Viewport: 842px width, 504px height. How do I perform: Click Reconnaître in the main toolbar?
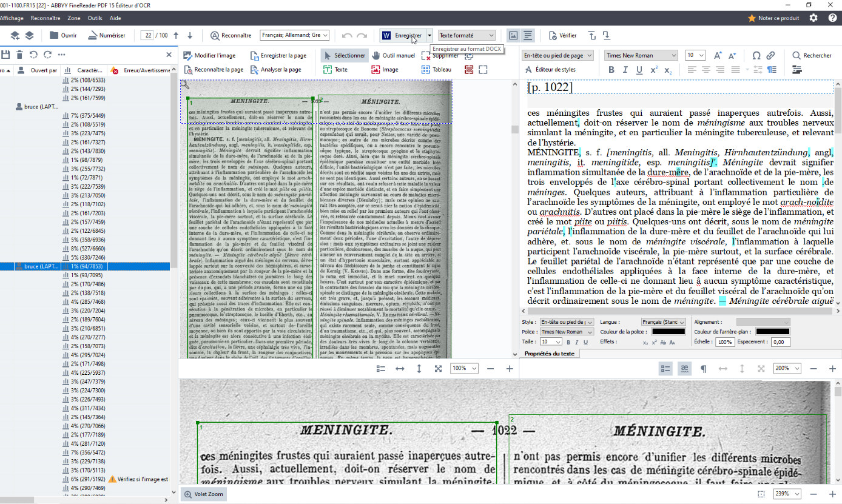(x=231, y=35)
